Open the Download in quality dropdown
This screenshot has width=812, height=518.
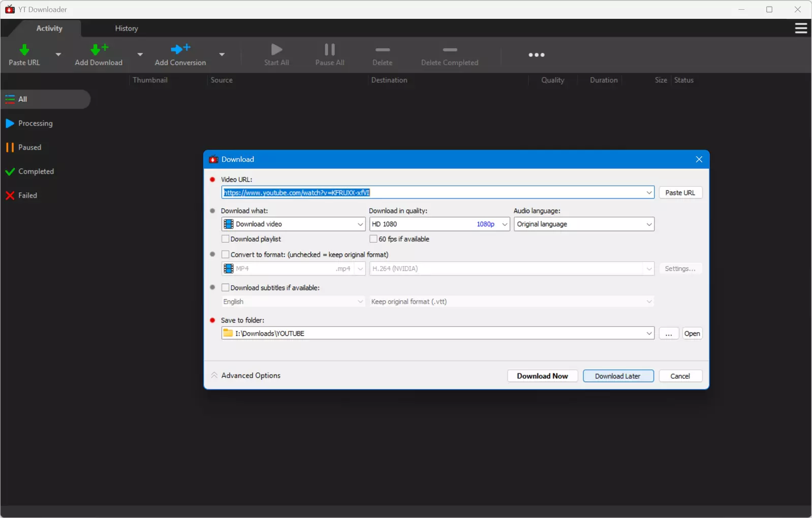point(440,224)
